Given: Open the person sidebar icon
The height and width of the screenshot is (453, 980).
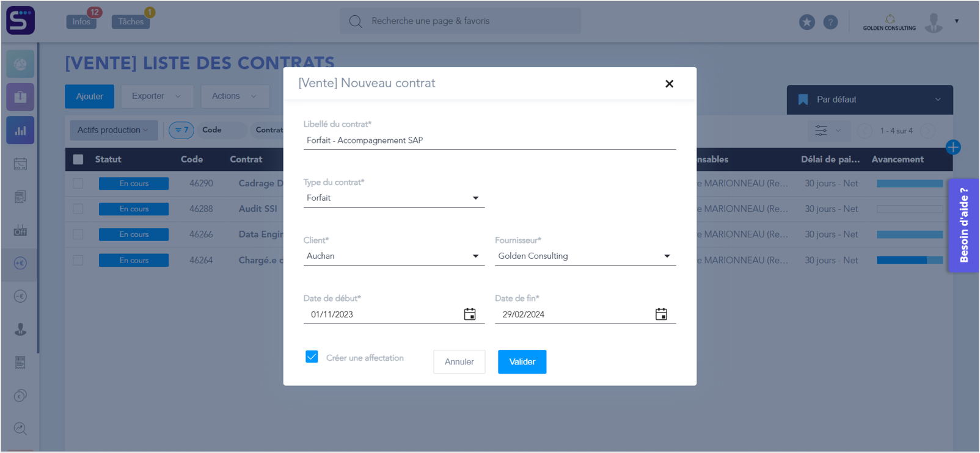Looking at the screenshot, I should (x=20, y=330).
